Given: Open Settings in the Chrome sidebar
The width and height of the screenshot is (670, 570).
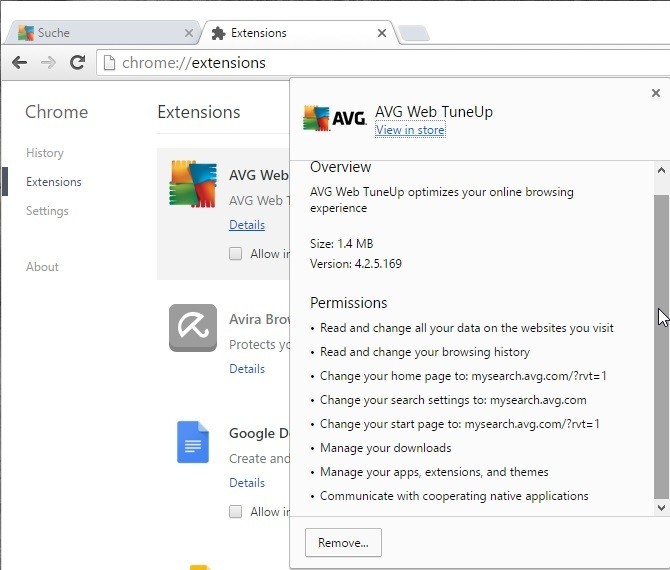Looking at the screenshot, I should coord(47,211).
